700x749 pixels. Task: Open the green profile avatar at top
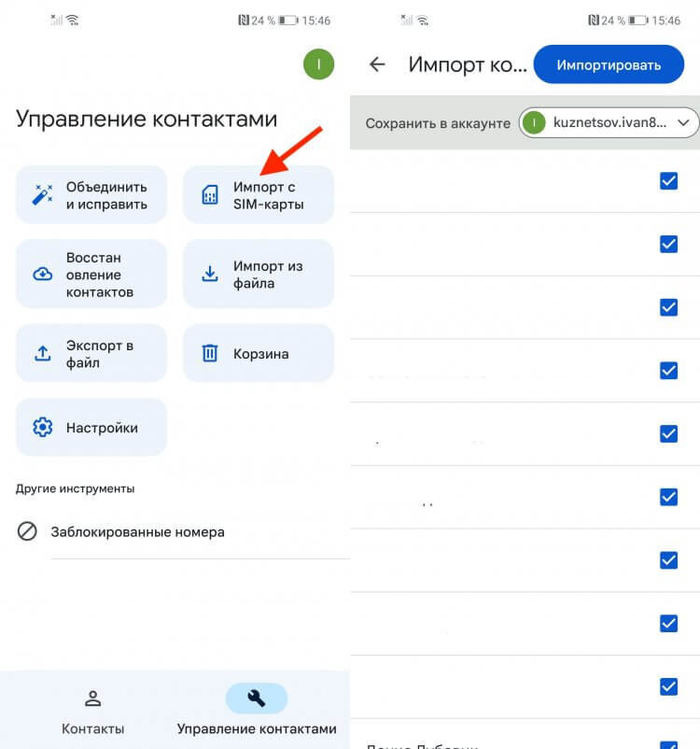pos(318,64)
